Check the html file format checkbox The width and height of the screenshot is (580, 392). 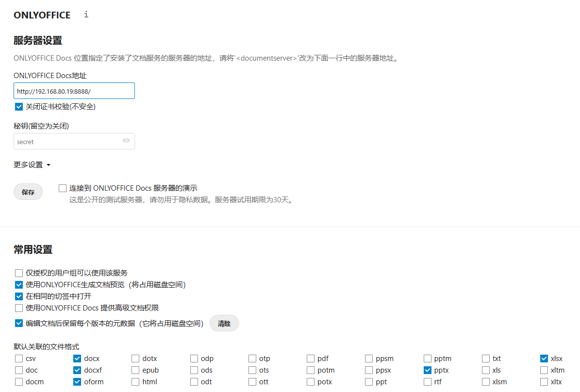tap(135, 382)
